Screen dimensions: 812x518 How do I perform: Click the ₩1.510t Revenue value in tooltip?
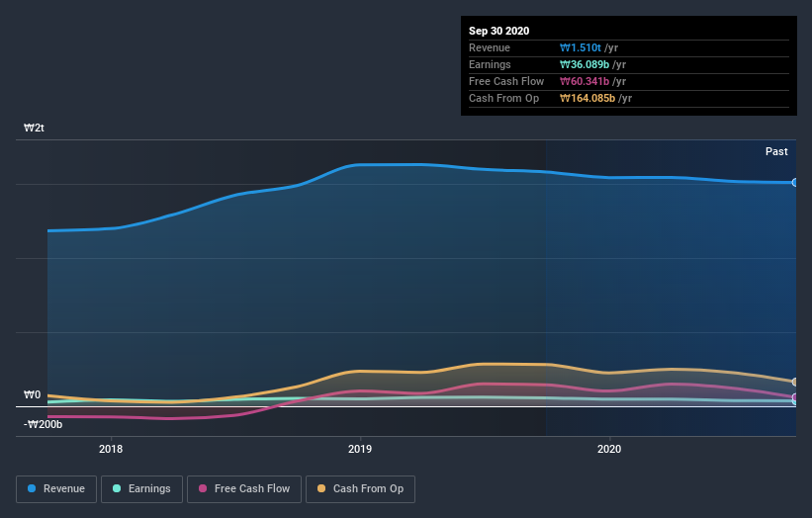point(580,47)
